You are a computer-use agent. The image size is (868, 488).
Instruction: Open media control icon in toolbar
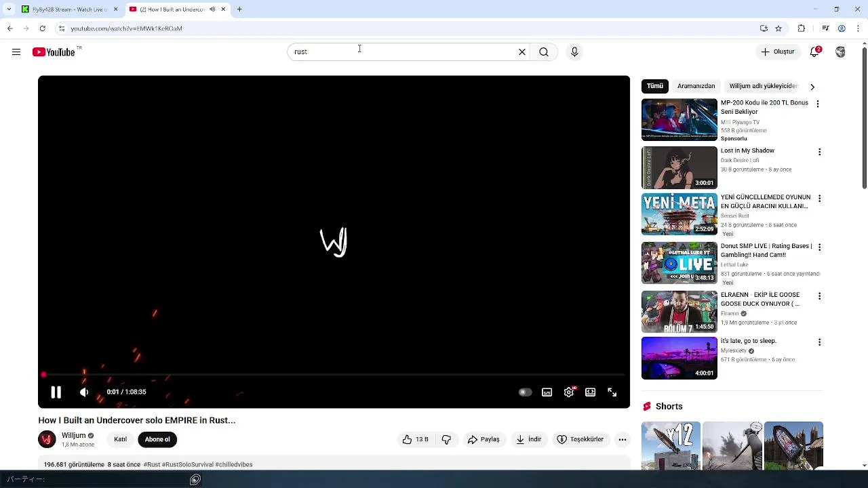click(825, 28)
